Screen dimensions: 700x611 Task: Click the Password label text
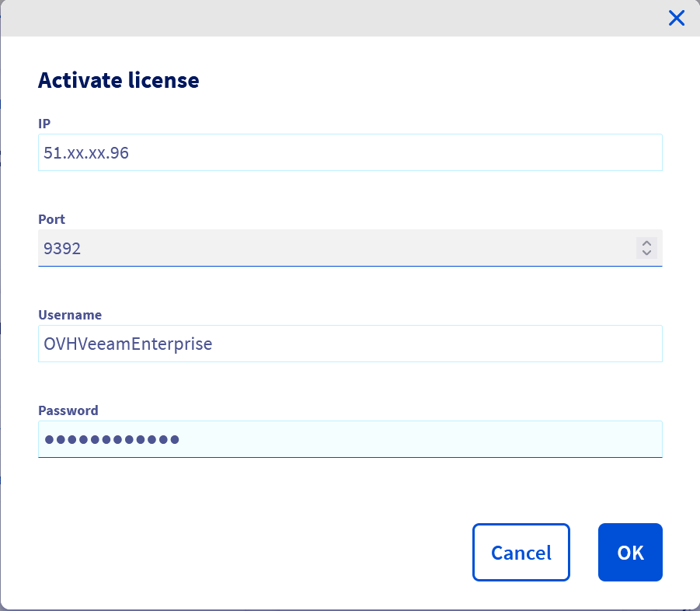point(68,410)
